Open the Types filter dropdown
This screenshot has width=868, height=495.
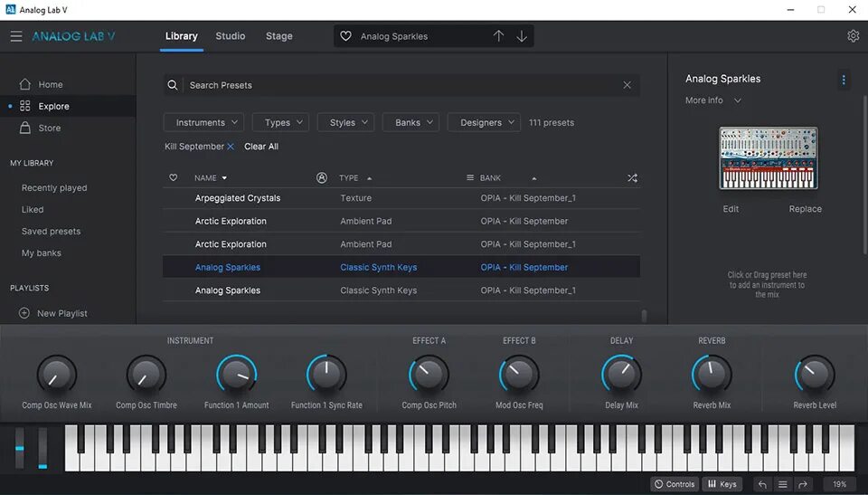click(280, 122)
